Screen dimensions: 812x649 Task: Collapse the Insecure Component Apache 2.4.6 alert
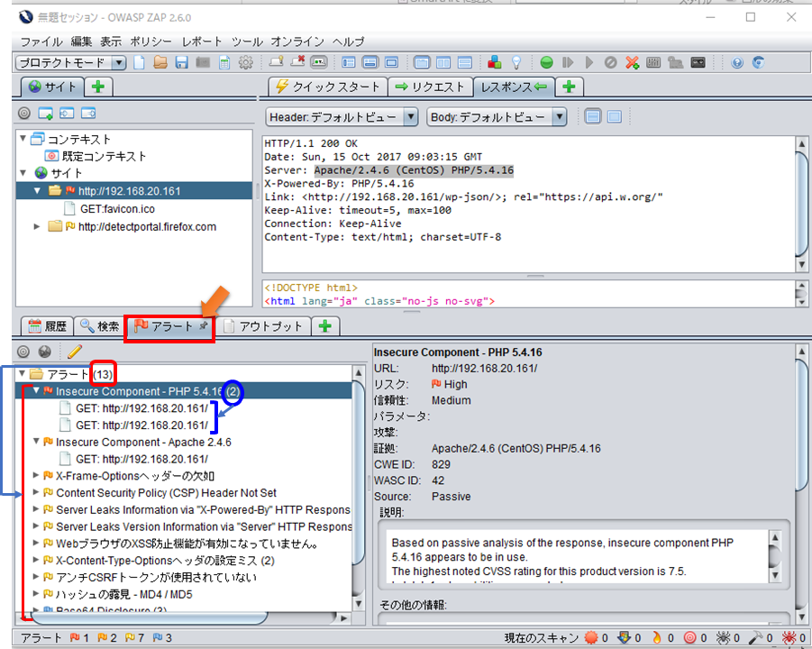(x=36, y=442)
